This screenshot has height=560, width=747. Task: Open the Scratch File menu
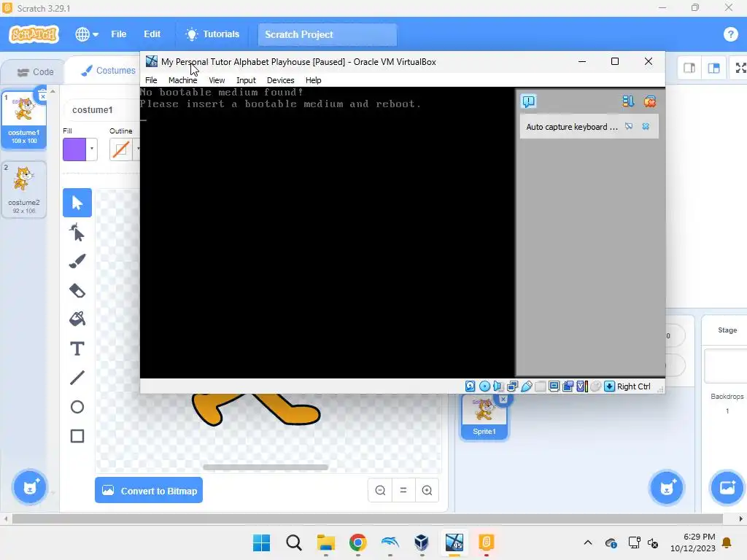click(119, 34)
